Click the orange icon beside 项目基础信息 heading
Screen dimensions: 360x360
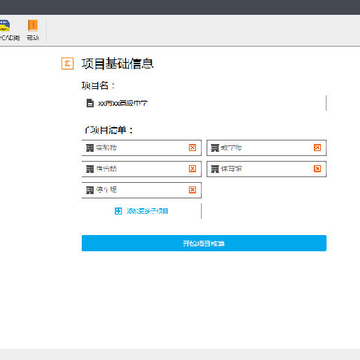(67, 63)
